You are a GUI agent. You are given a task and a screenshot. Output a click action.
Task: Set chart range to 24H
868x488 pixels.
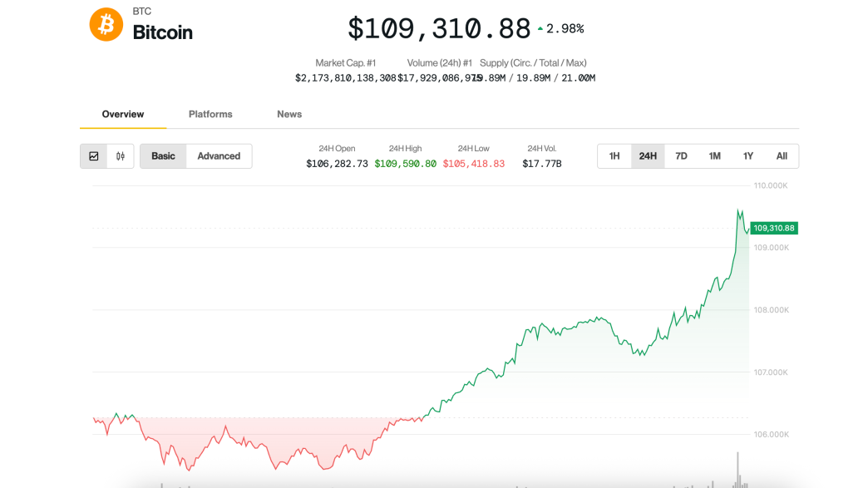tap(648, 156)
